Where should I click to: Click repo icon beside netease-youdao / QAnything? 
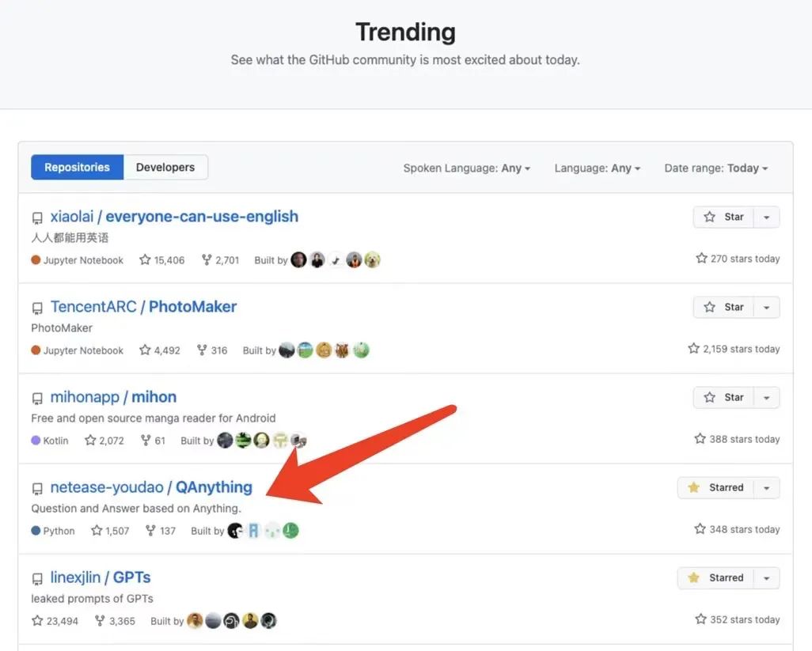tap(37, 489)
